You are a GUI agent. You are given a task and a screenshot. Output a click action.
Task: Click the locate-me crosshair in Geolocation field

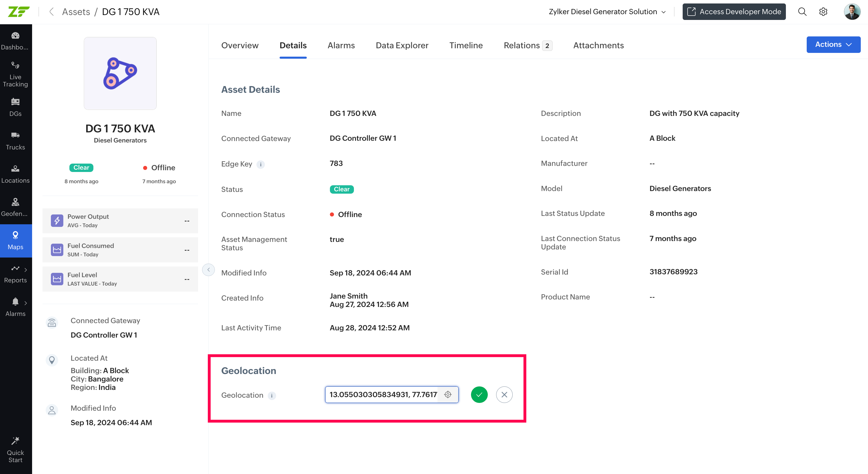tap(448, 395)
